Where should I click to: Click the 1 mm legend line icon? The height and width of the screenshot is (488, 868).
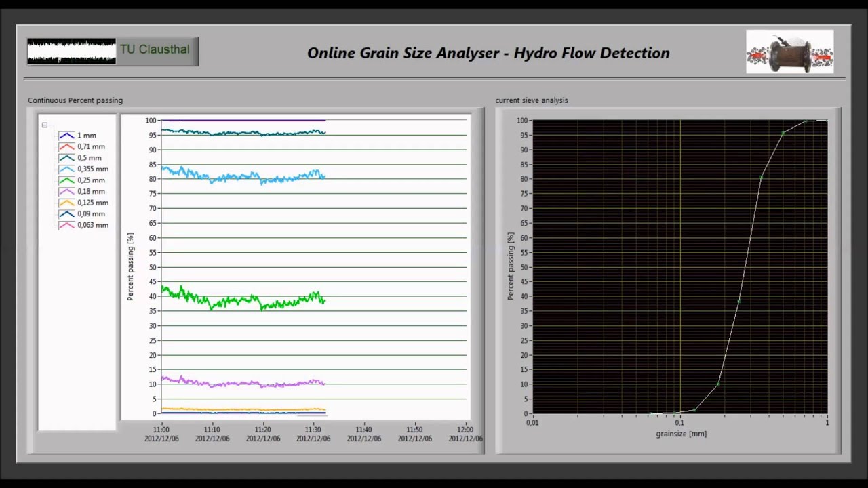point(66,136)
